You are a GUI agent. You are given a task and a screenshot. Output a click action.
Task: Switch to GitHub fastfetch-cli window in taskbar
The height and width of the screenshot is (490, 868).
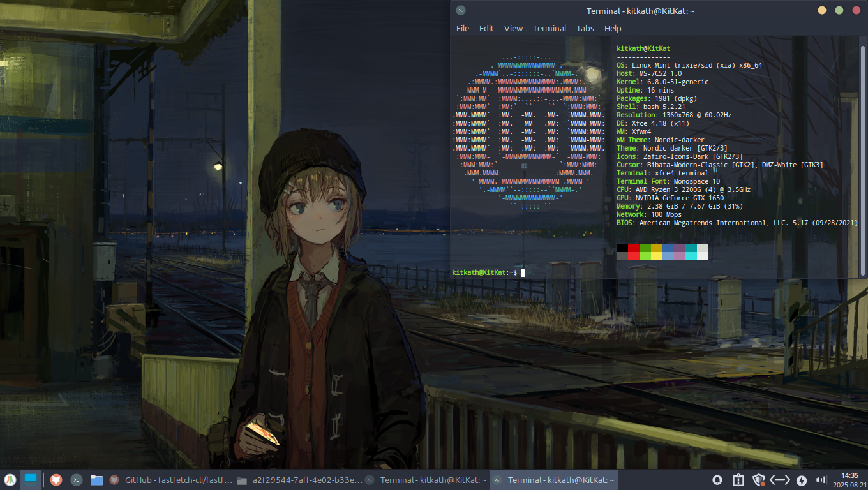click(171, 480)
